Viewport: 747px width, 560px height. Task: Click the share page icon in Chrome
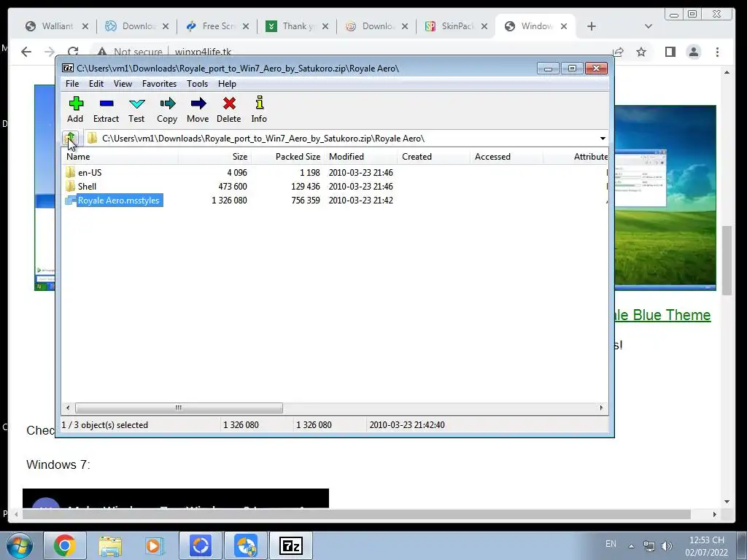(619, 52)
